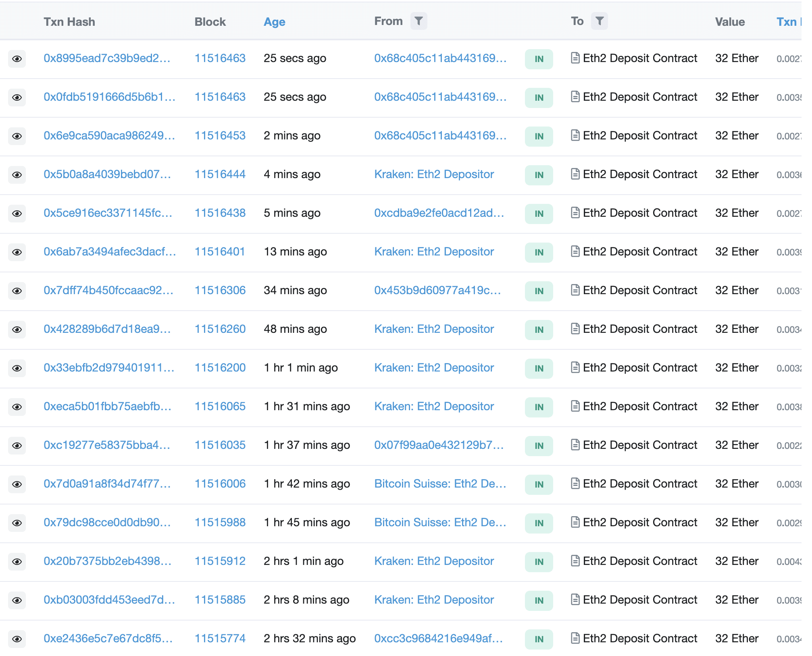Preview transaction 0x79dc98cce0d0db90 with eye icon
Image resolution: width=812 pixels, height=656 pixels.
(x=17, y=523)
